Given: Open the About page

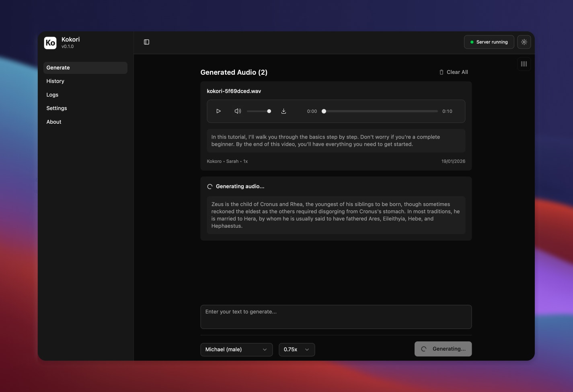Looking at the screenshot, I should pos(85,122).
